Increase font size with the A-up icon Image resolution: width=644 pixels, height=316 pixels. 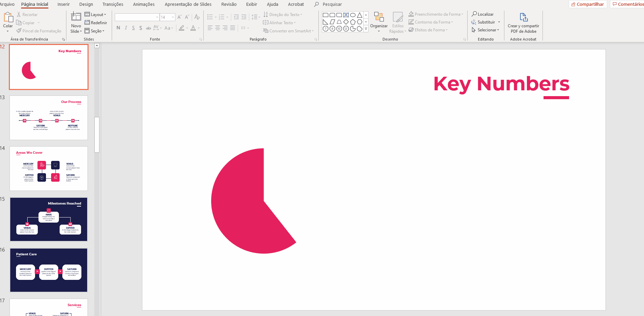point(179,17)
